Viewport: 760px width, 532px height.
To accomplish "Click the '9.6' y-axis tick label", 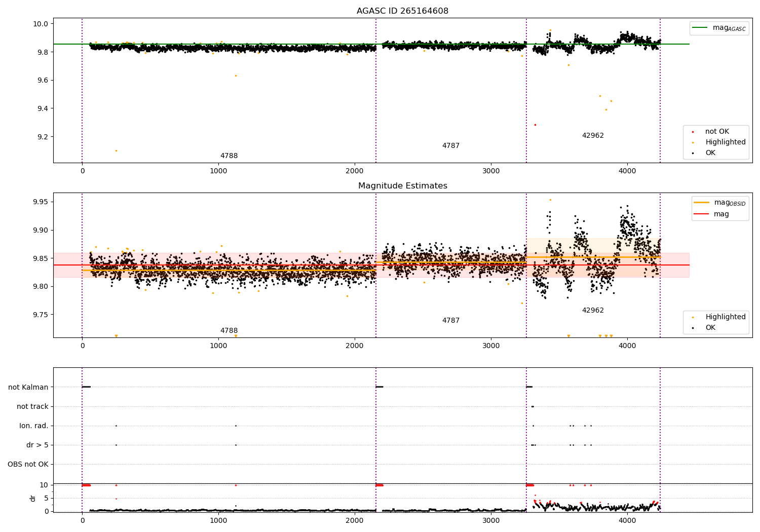I will (43, 81).
